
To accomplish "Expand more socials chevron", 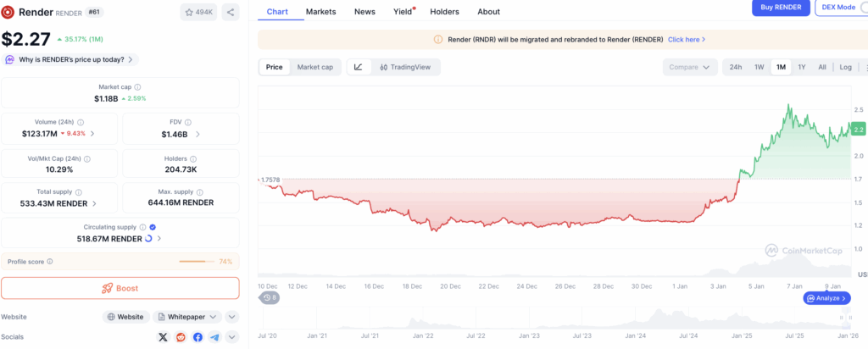I will [232, 337].
